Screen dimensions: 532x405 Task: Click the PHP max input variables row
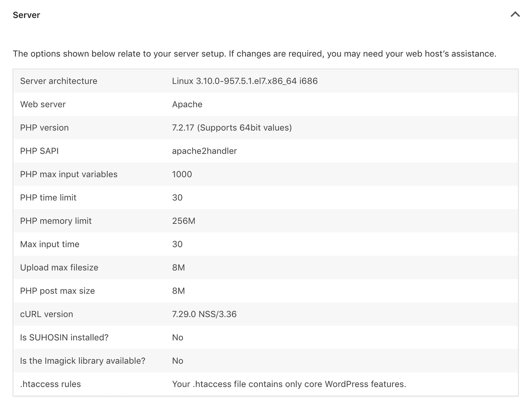68,174
